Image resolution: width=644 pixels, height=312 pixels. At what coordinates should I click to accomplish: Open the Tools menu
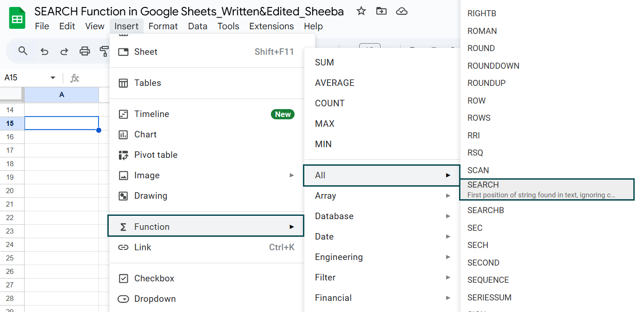pos(228,26)
